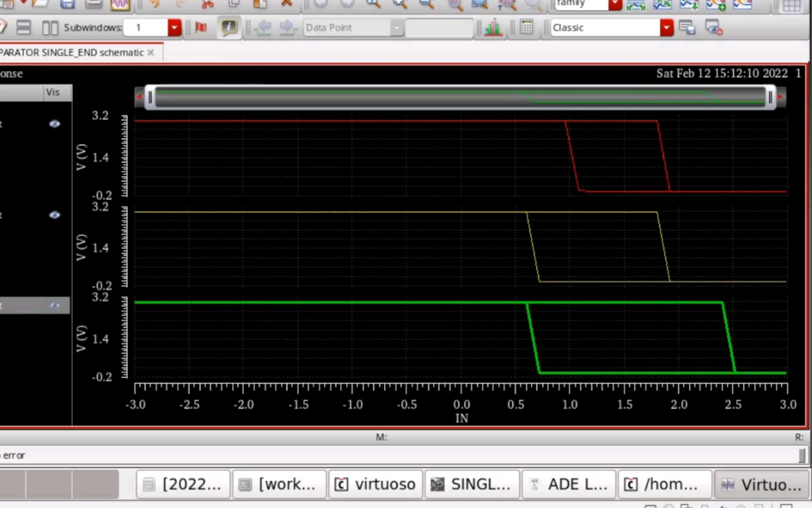Click the grid layout icon at top right
The image size is (812, 508).
792,5
